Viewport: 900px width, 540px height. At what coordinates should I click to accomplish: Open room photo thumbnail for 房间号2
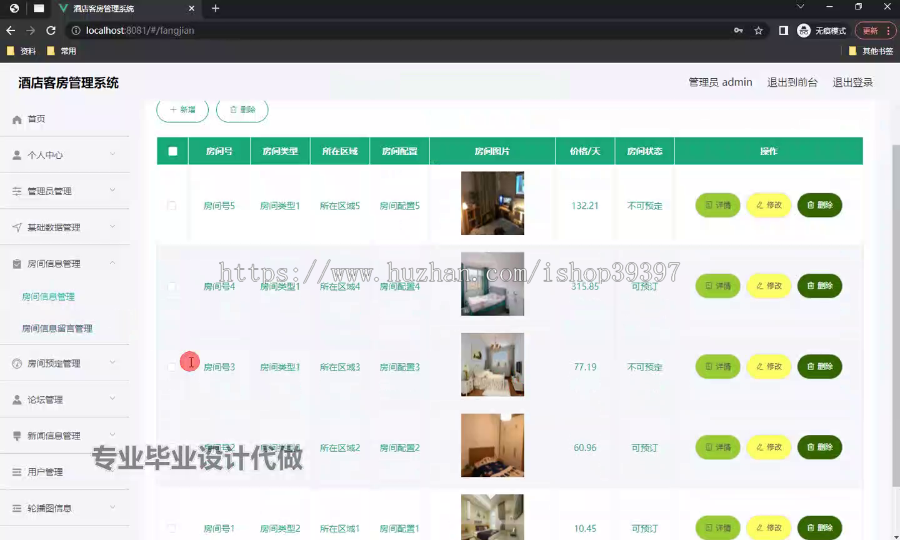tap(492, 445)
